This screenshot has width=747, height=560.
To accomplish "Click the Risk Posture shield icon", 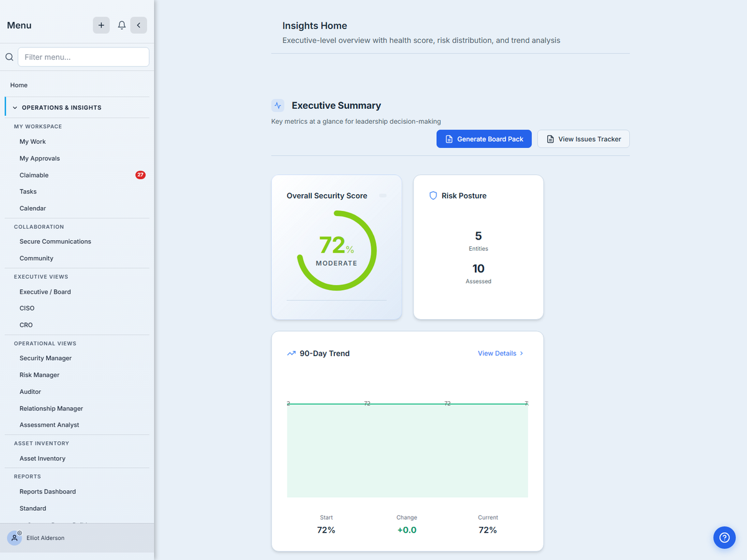I will point(433,195).
